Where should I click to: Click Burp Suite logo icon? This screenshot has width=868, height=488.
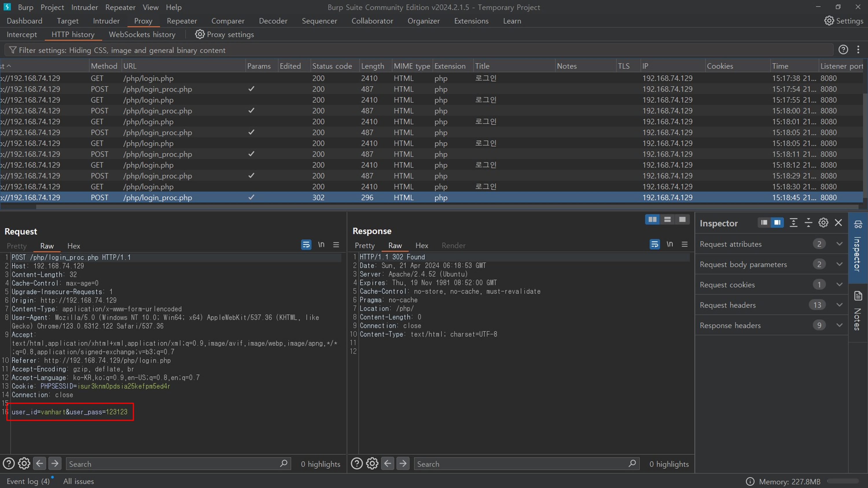point(7,7)
